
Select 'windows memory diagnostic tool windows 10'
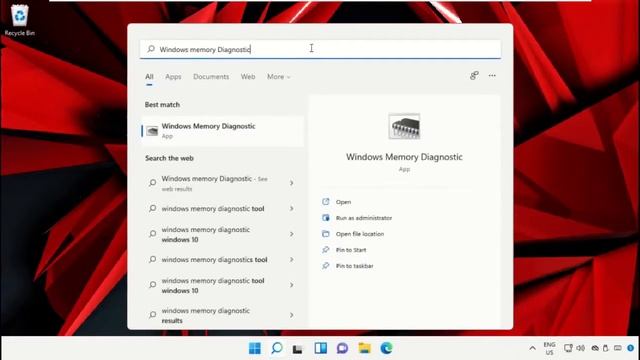click(213, 285)
